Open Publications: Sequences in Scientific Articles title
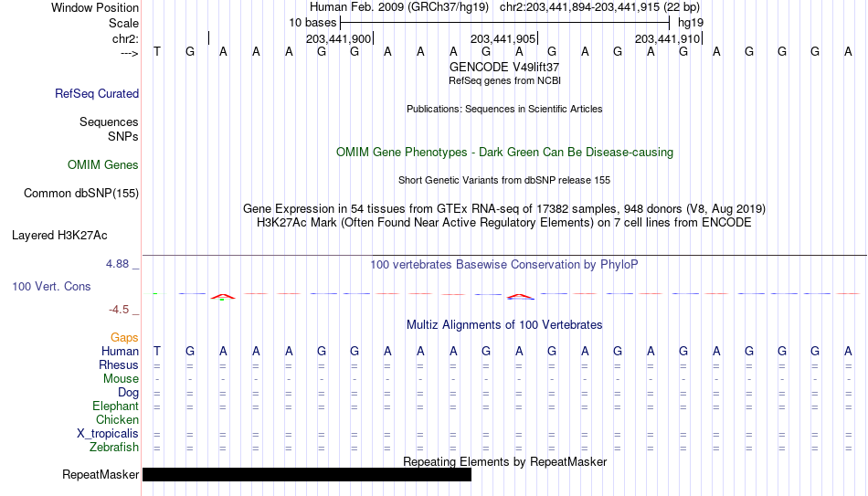This screenshot has height=496, width=868. coord(504,109)
